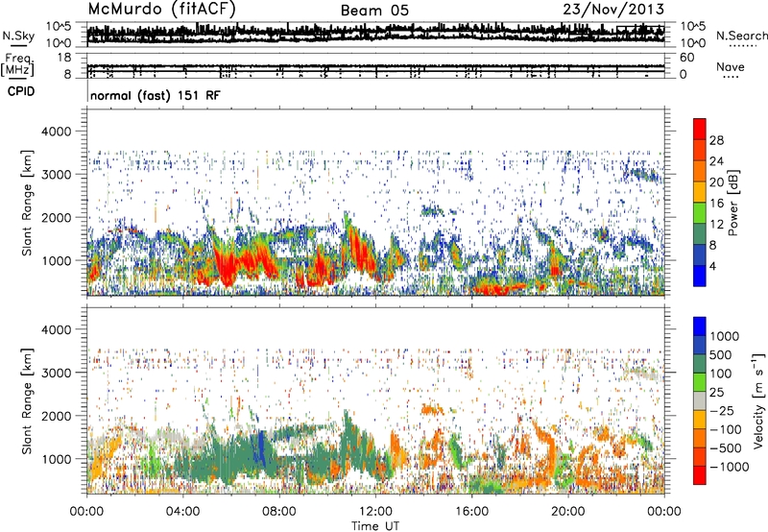Click the '18' tick on frequency axis
This screenshot has height=532, width=768.
(x=64, y=58)
